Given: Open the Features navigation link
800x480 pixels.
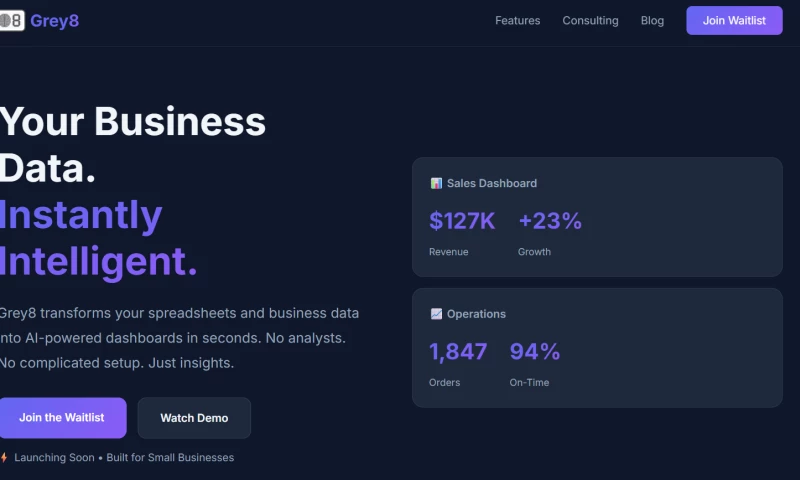Looking at the screenshot, I should (517, 20).
